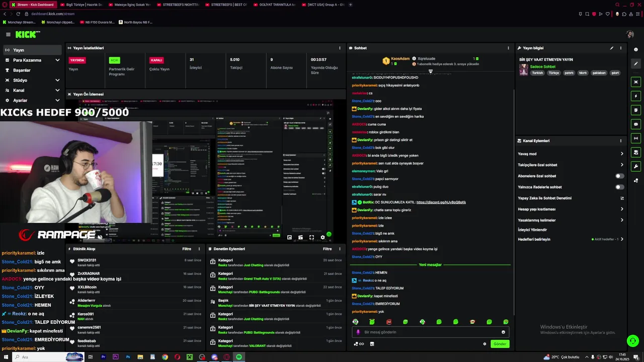Click the KICKs balance icon below chat

click(358, 344)
